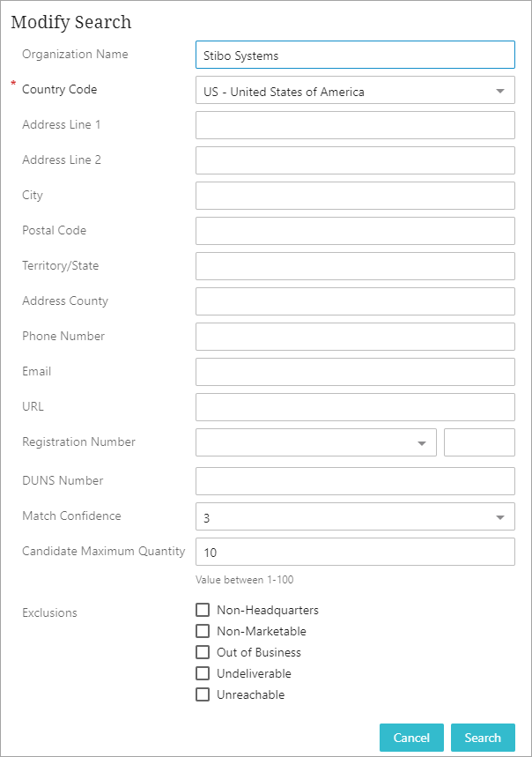The width and height of the screenshot is (532, 757).
Task: Toggle the Undeliverable exclusion checkbox
Action: [x=203, y=673]
